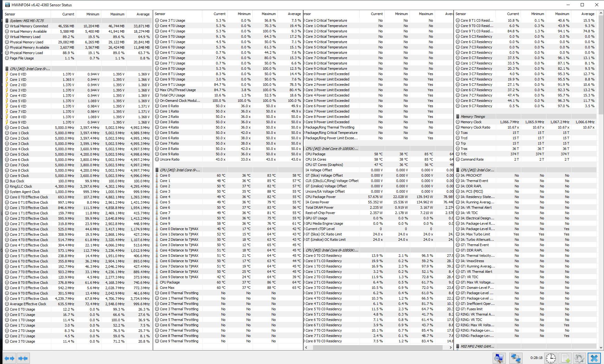The width and height of the screenshot is (604, 364).
Task: Select the IA: Max Turbo Limit row
Action: (526, 234)
